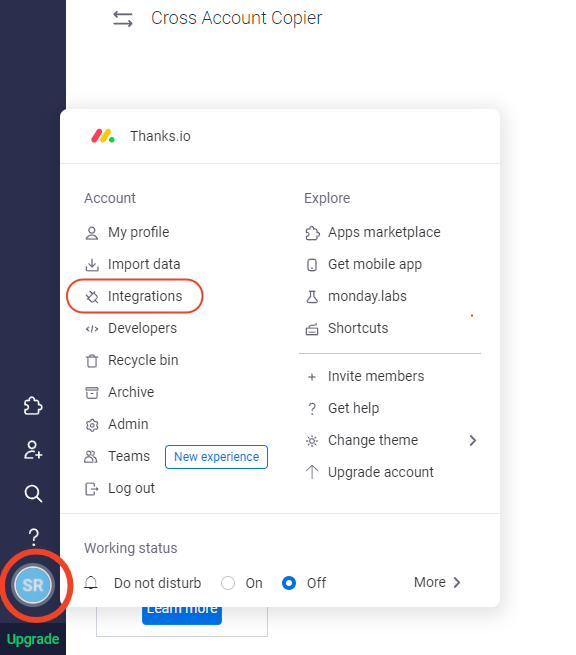Open the Recycle bin
This screenshot has height=655, width=576.
(143, 360)
